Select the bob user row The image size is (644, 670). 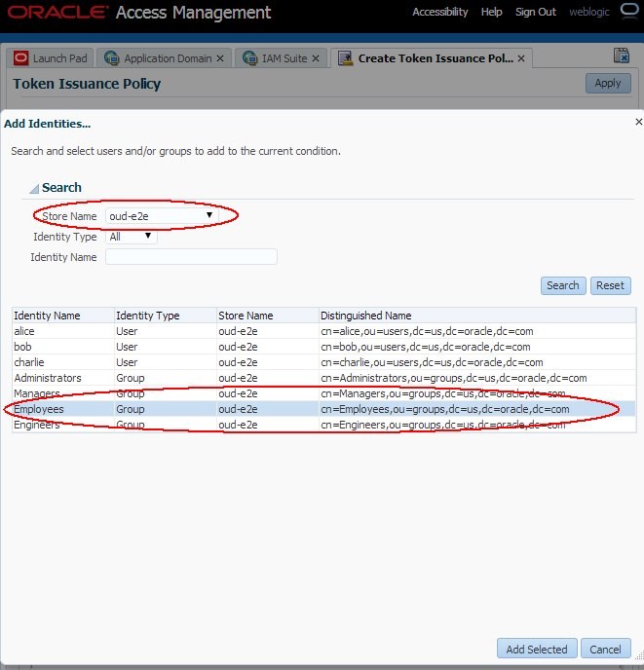pyautogui.click(x=323, y=347)
